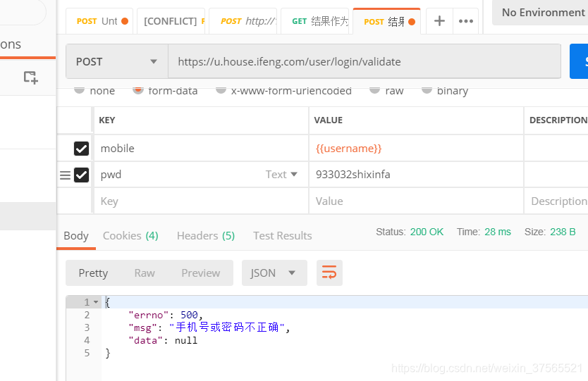The image size is (588, 381).
Task: Click the empty Description placeholder cell
Action: 556,201
